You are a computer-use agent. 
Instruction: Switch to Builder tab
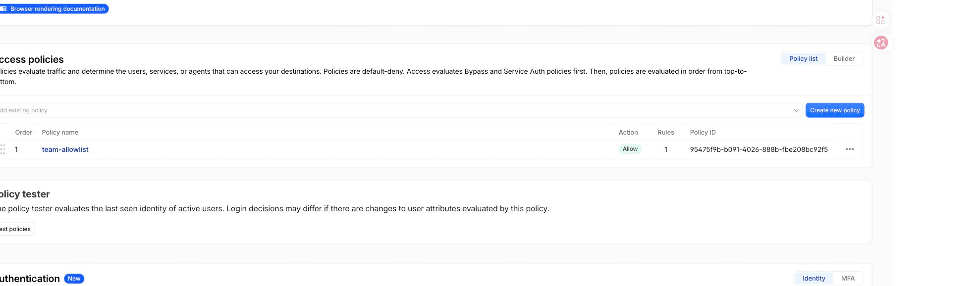tap(844, 58)
